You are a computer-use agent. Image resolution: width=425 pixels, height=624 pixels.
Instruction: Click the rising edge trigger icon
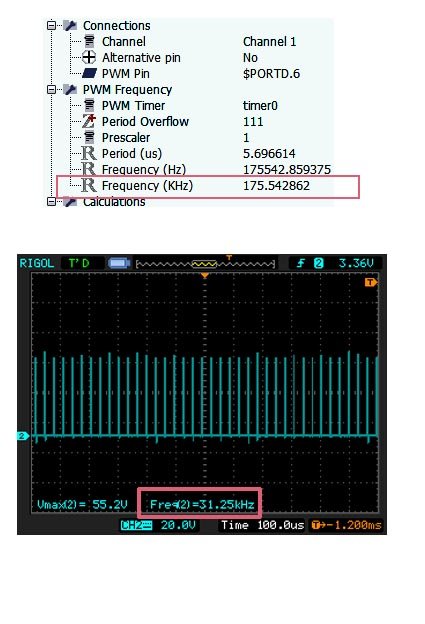coord(301,263)
